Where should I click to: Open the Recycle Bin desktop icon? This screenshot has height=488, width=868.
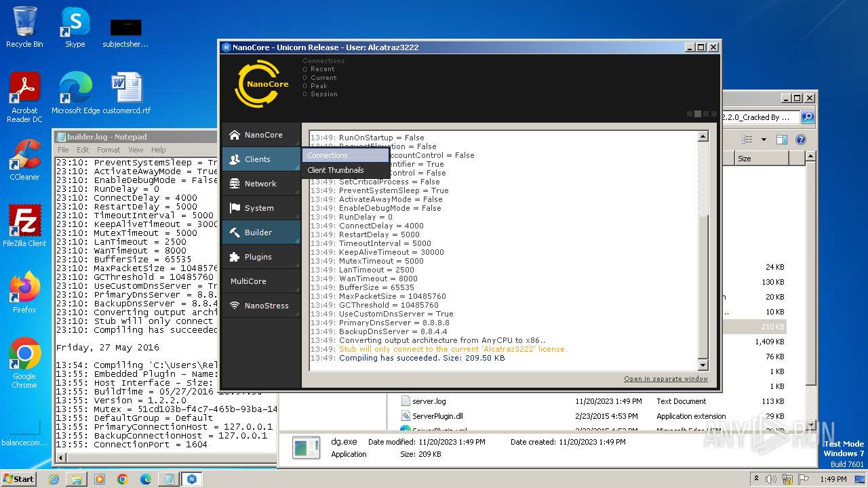[x=24, y=27]
